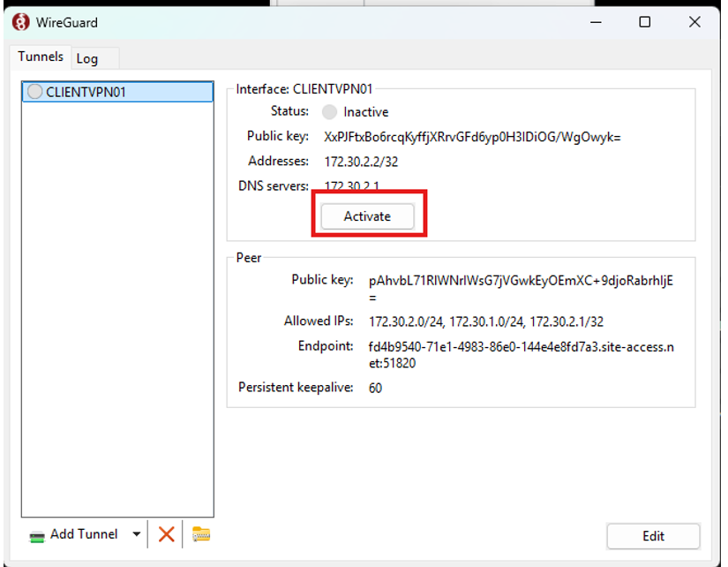Switch to the Tunnels tab
728x567 pixels.
(x=41, y=57)
